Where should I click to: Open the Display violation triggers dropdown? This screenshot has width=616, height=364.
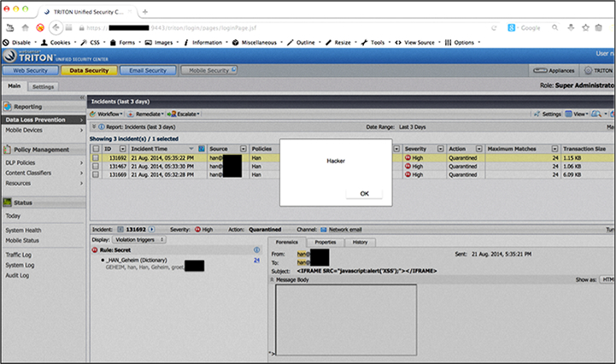[139, 240]
